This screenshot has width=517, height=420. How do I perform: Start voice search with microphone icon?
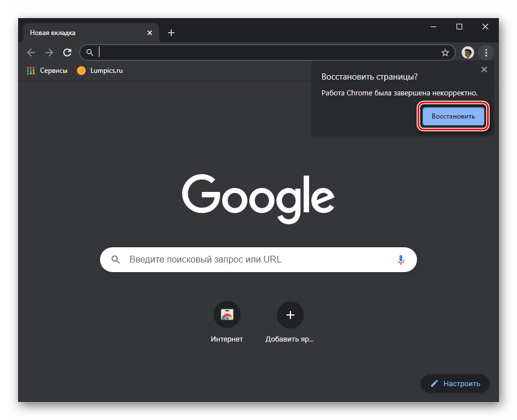tap(401, 260)
